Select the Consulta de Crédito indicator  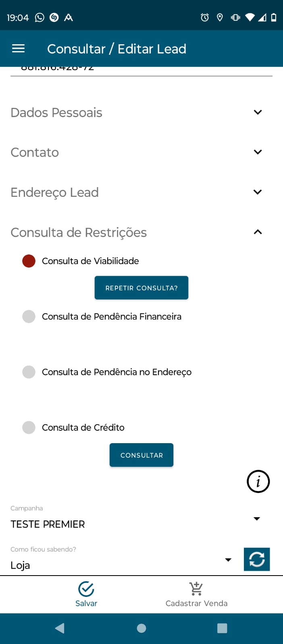pos(29,427)
